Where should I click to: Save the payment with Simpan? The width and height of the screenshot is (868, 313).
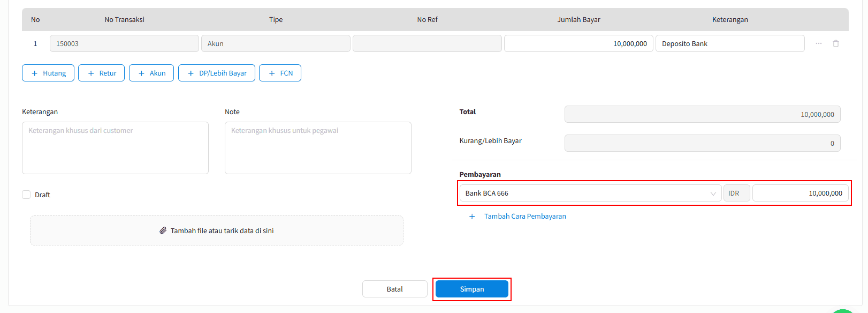click(x=471, y=289)
